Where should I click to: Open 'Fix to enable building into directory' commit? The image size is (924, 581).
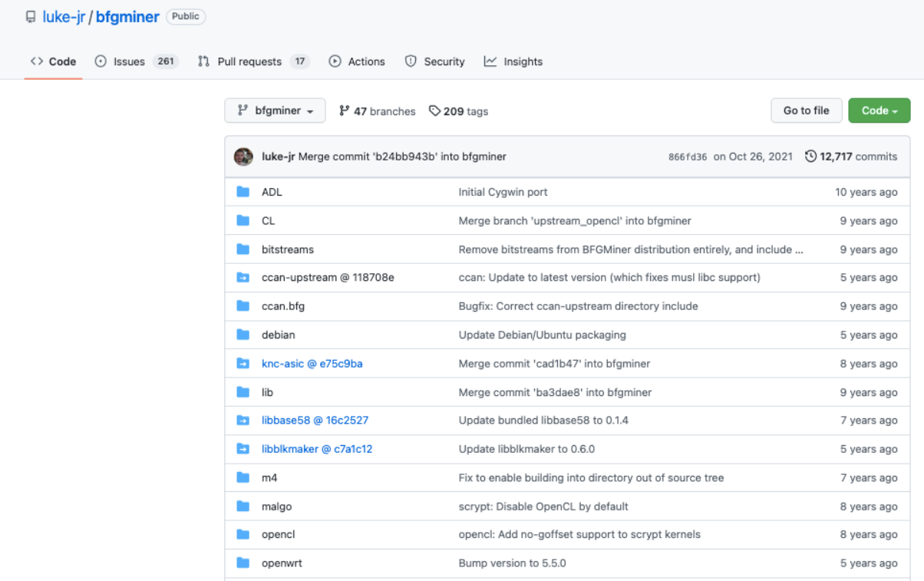(x=591, y=477)
